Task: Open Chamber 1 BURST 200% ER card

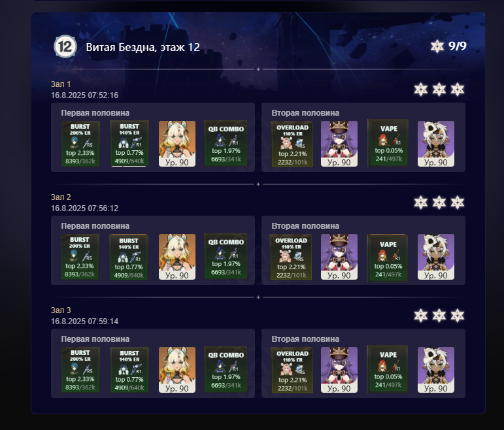Action: click(x=80, y=144)
